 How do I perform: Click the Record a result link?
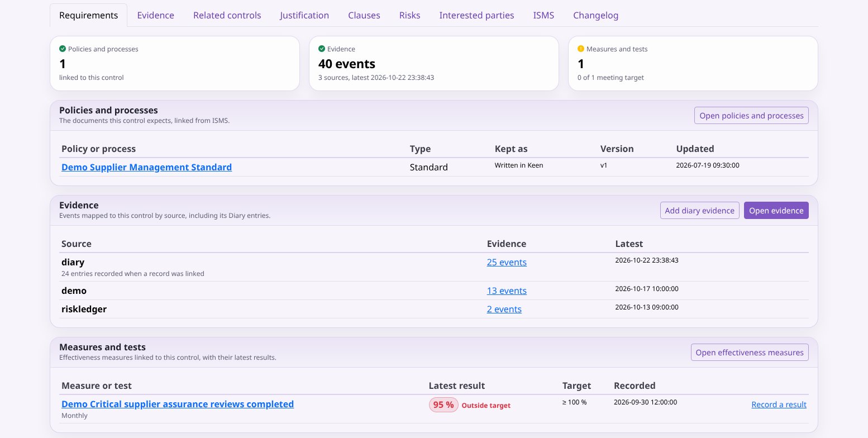tap(779, 404)
